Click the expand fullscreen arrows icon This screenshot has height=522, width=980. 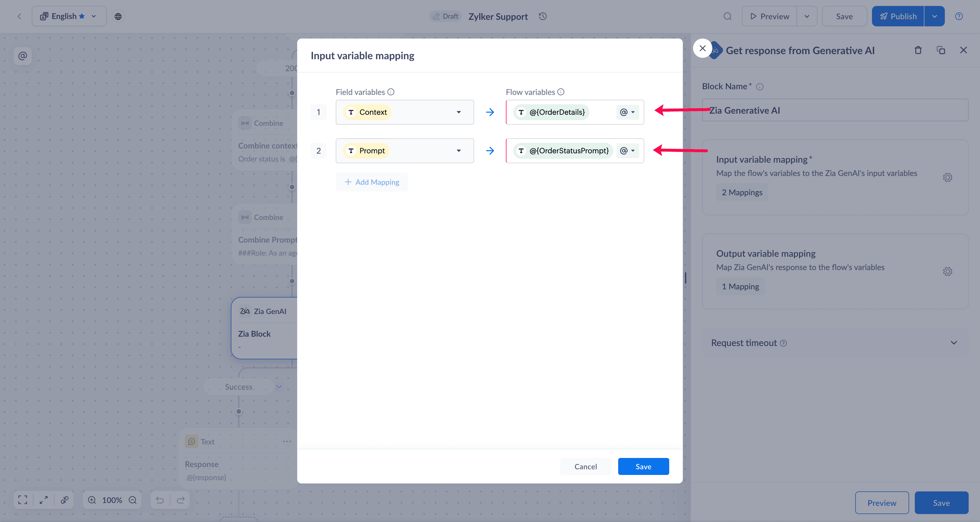pyautogui.click(x=44, y=500)
